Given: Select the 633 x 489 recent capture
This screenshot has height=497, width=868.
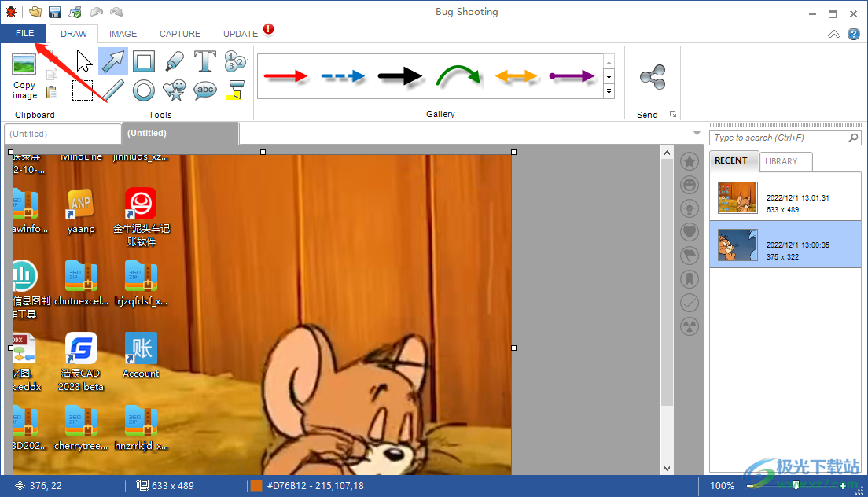Looking at the screenshot, I should click(x=785, y=197).
